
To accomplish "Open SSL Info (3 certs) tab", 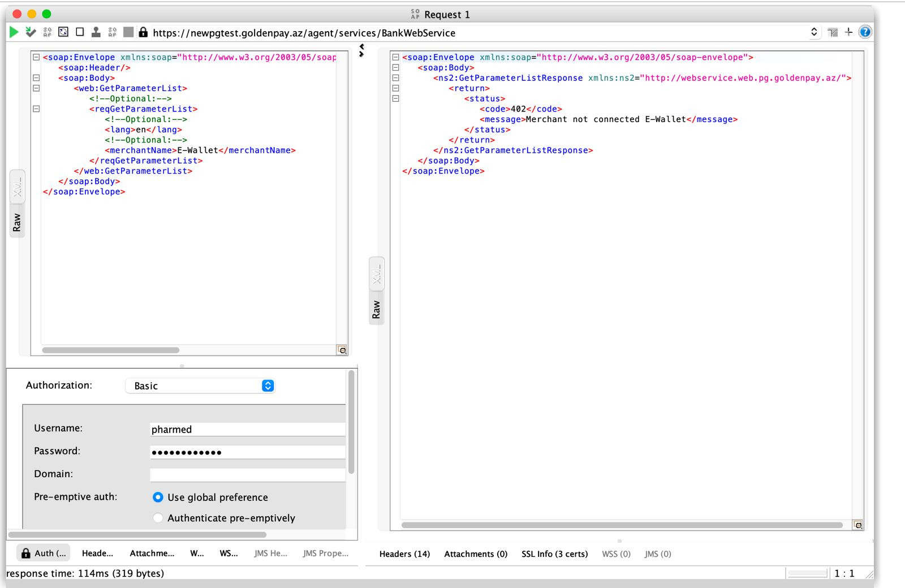I will [554, 554].
